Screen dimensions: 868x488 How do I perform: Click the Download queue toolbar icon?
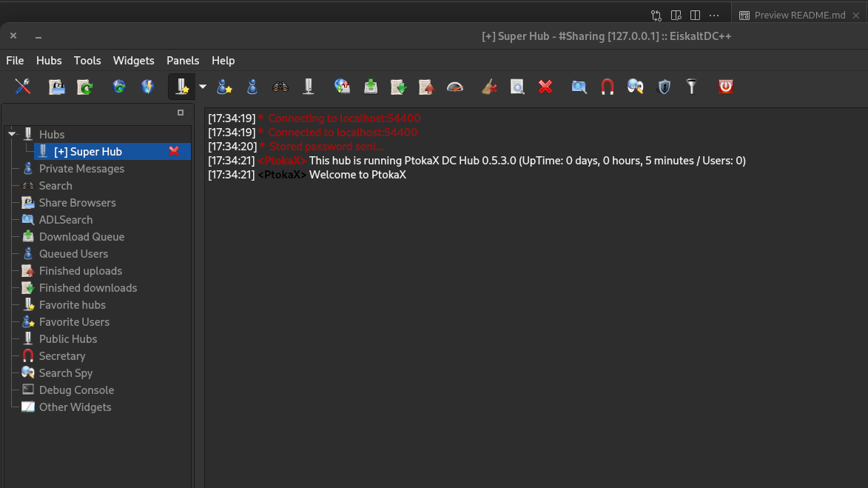pyautogui.click(x=370, y=87)
